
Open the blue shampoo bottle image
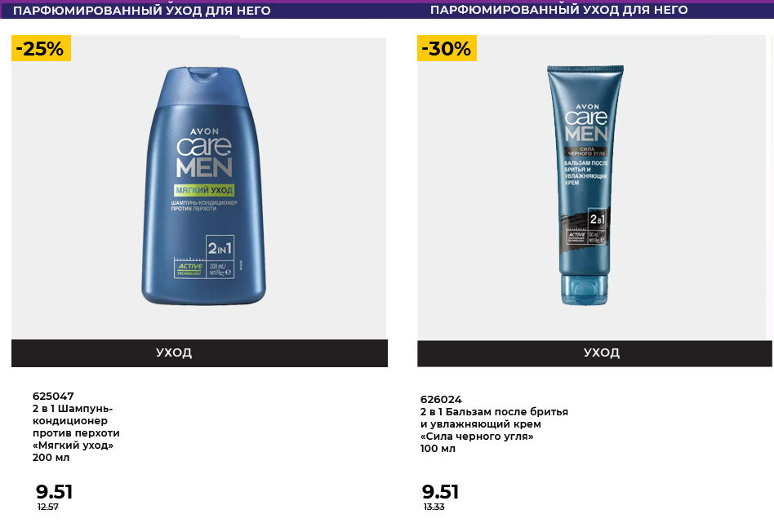click(203, 185)
